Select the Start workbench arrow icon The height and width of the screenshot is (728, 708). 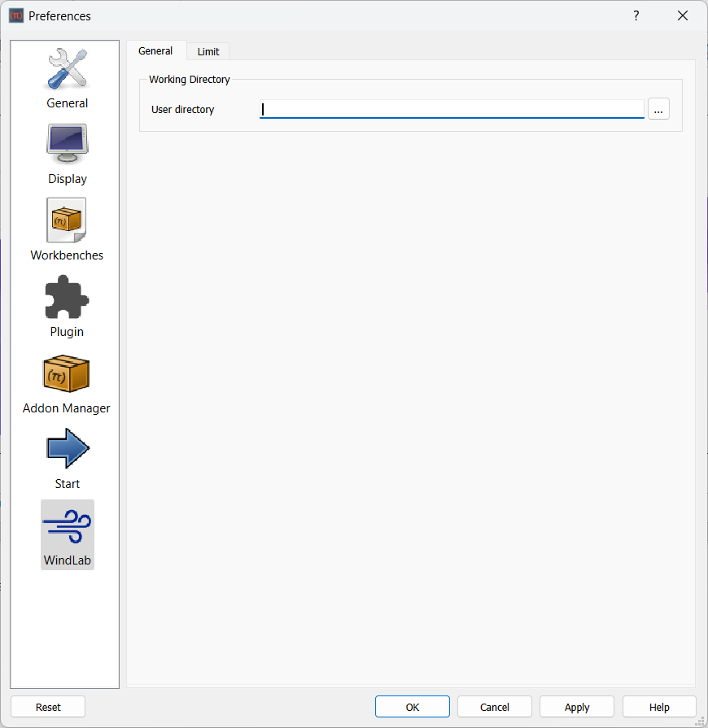tap(67, 458)
